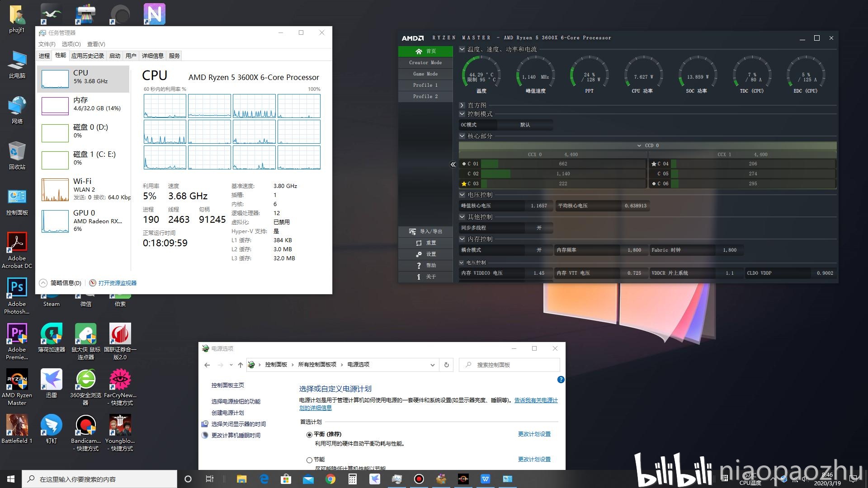Change plan settings for Balanced plan
The image size is (868, 488).
pos(534,434)
